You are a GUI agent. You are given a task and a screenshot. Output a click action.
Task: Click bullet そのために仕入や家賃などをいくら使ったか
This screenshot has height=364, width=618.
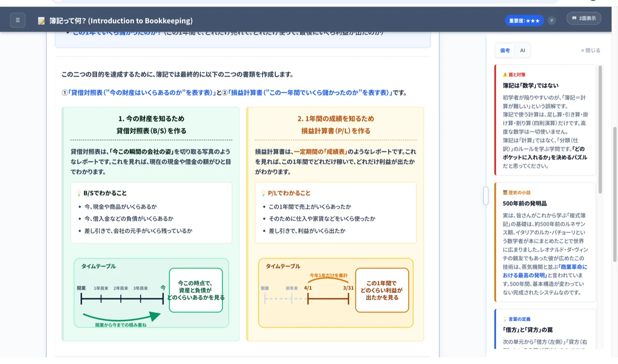(322, 218)
